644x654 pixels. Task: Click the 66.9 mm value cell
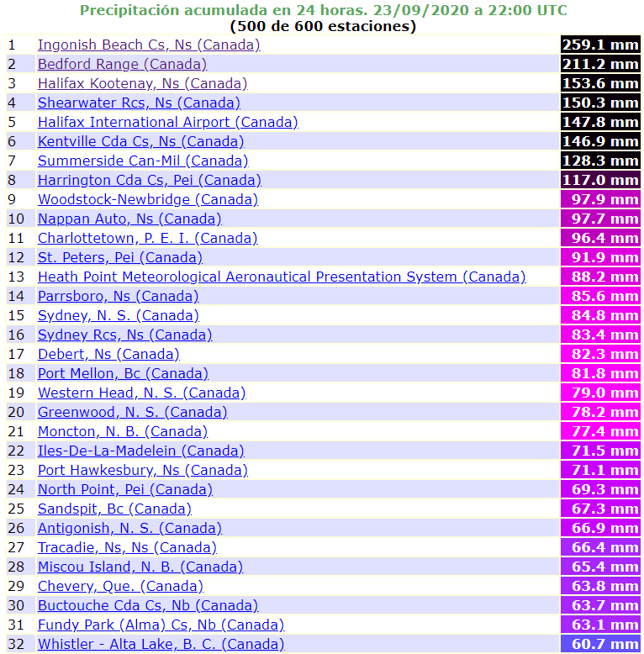pyautogui.click(x=600, y=528)
